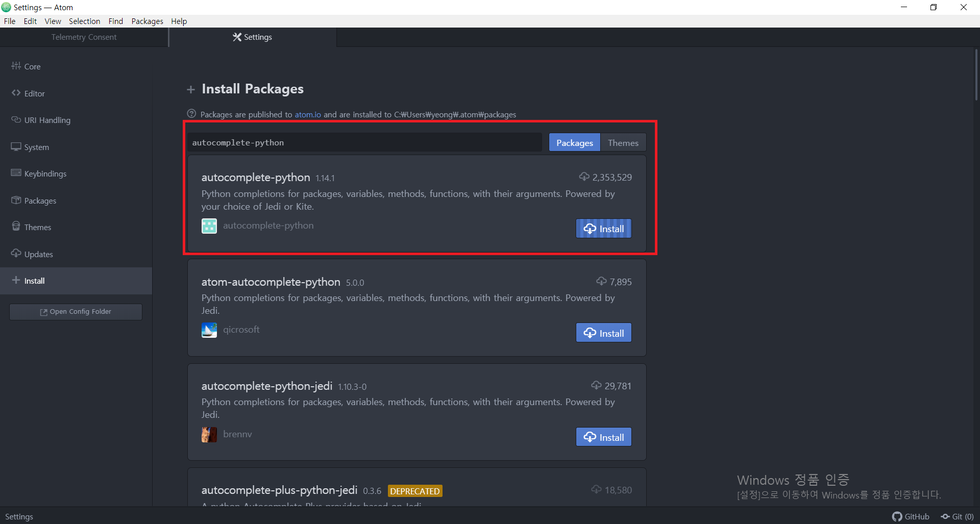
Task: Select the Packages search toggle
Action: point(575,142)
